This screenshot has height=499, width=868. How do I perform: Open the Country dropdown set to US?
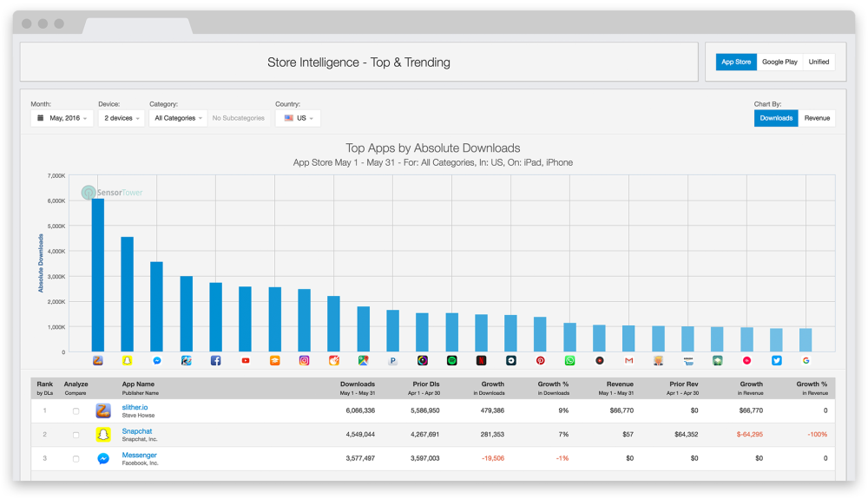pyautogui.click(x=298, y=118)
